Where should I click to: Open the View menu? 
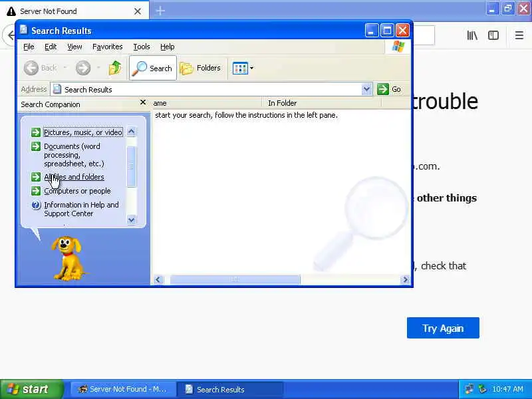[74, 47]
